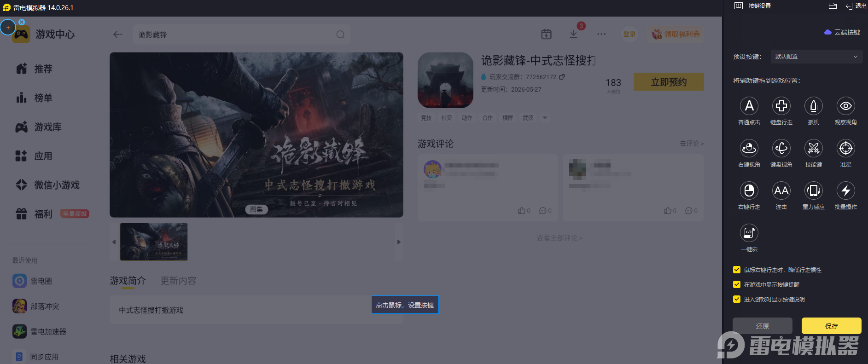Select the 右键行走 mouse key tool
The height and width of the screenshot is (364, 868).
749,191
